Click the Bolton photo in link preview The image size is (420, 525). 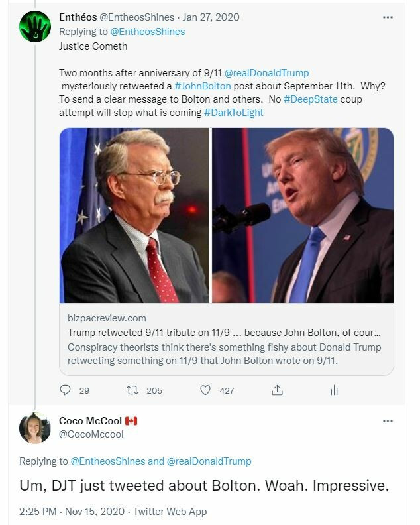(x=134, y=215)
